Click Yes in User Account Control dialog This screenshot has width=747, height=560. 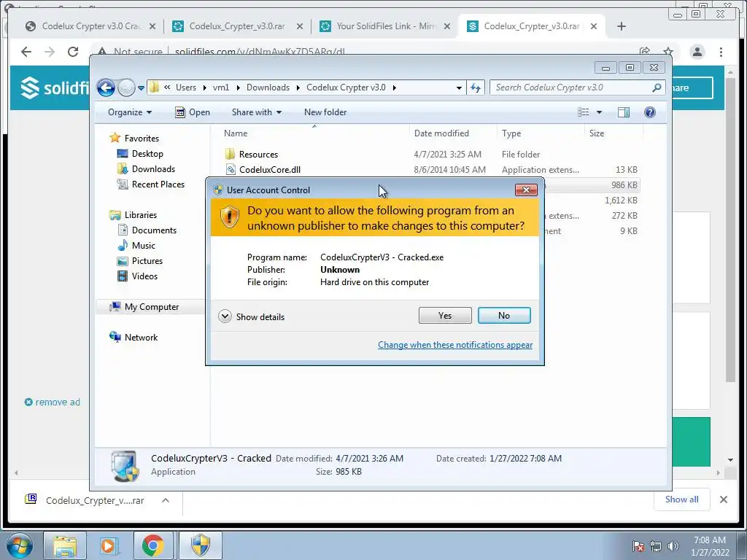coord(445,315)
